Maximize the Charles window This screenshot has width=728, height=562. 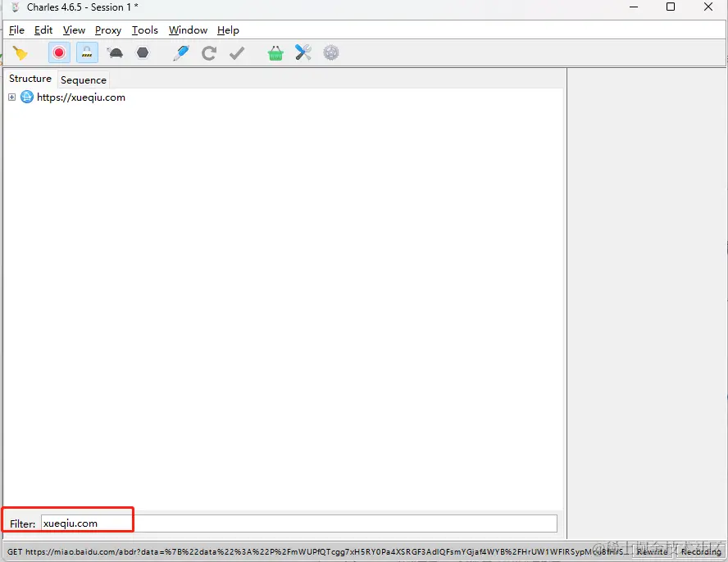671,7
